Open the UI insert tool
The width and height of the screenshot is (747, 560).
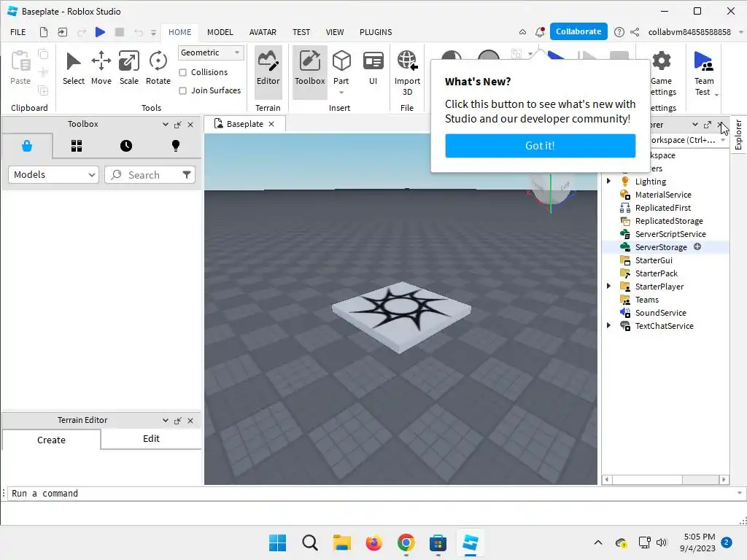(373, 69)
